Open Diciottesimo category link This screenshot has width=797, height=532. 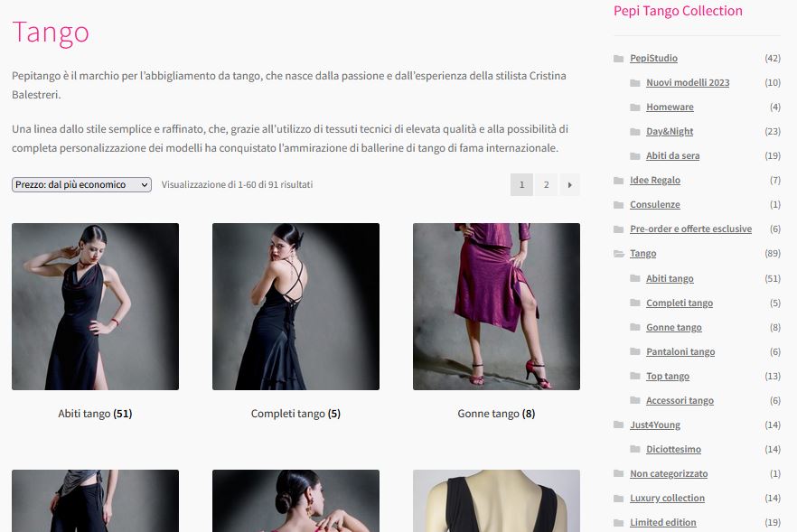pyautogui.click(x=673, y=449)
